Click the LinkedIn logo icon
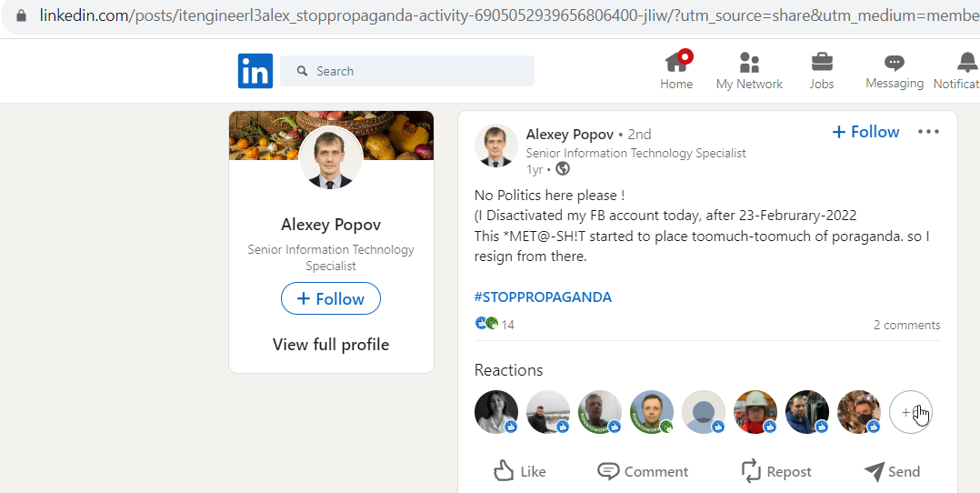 pyautogui.click(x=255, y=71)
